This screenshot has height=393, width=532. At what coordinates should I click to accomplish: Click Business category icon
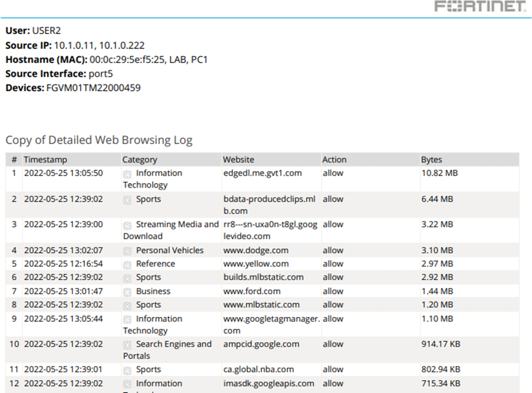[x=127, y=293]
